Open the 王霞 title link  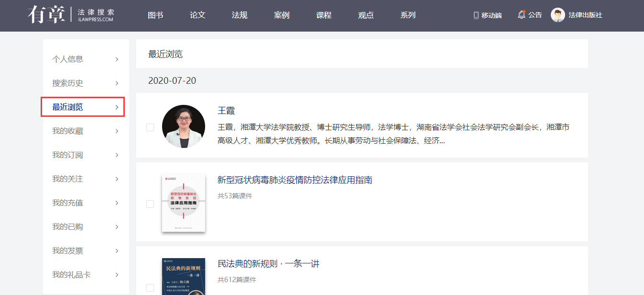click(226, 111)
